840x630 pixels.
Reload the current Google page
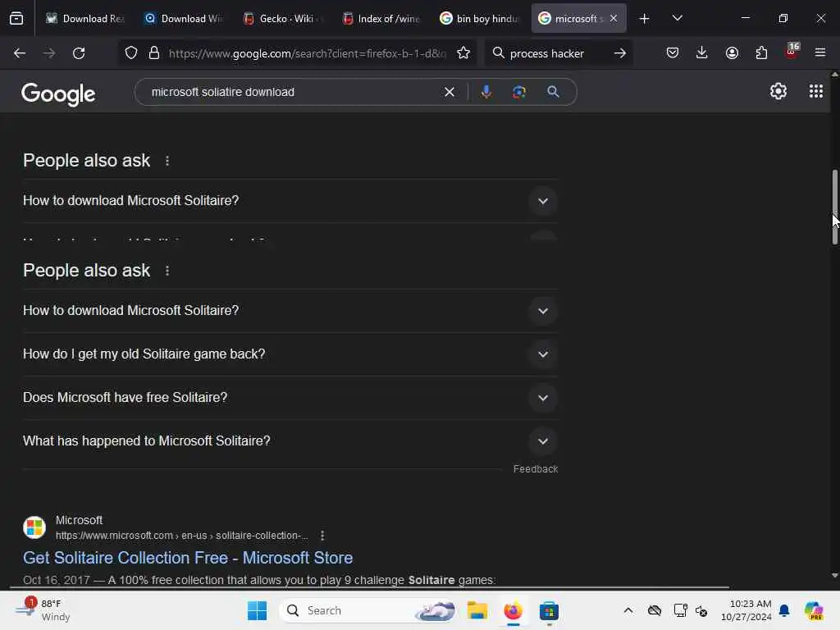[79, 53]
